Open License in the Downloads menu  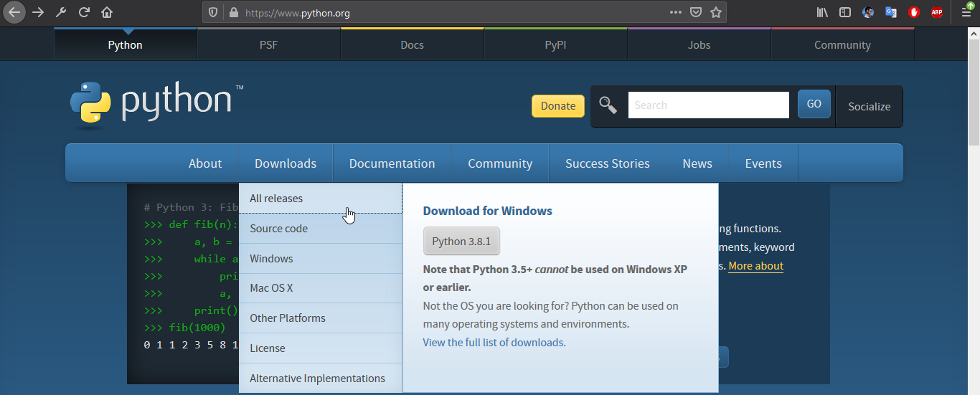click(x=321, y=348)
